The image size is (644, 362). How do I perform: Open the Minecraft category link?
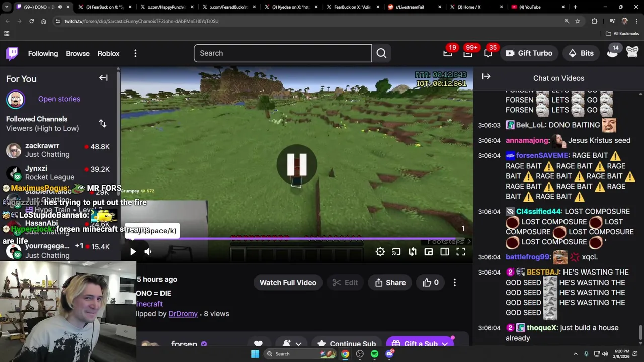149,304
